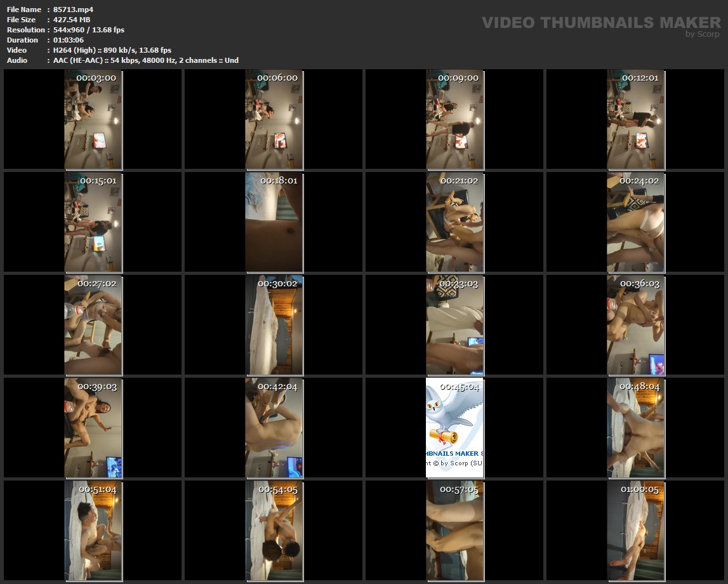Image resolution: width=728 pixels, height=584 pixels.
Task: Click the VIDEO THUMBNAILS MAKER watermark title
Action: coord(600,23)
